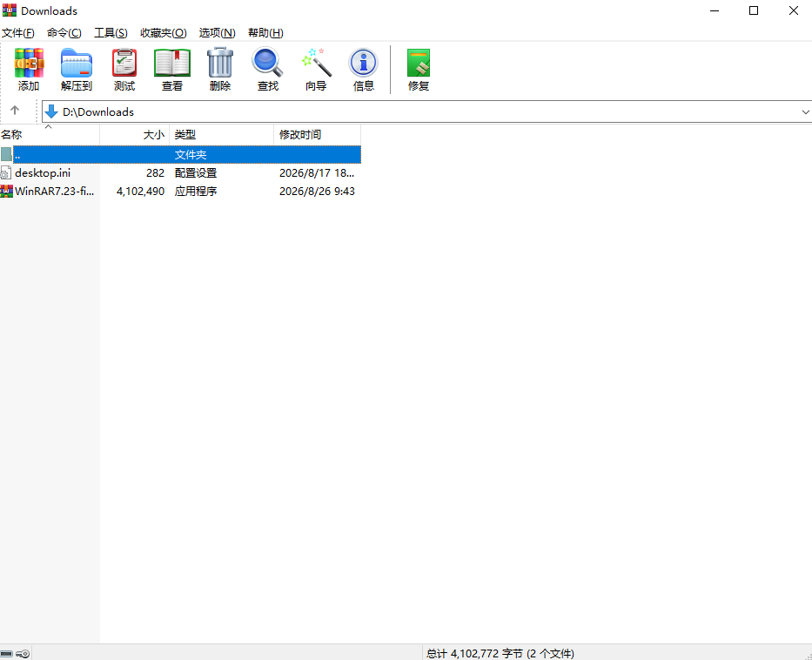Open the 命令(C) menu
The height and width of the screenshot is (660, 812).
click(64, 32)
